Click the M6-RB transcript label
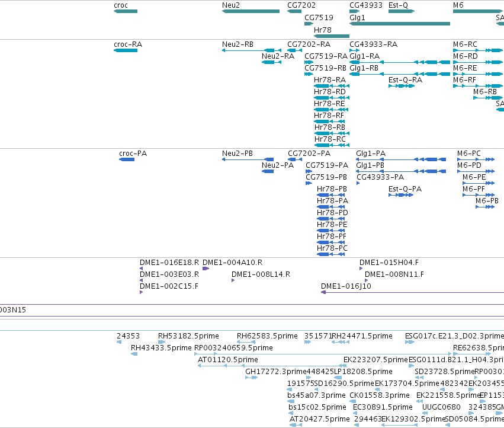504x428 pixels. pyautogui.click(x=484, y=92)
